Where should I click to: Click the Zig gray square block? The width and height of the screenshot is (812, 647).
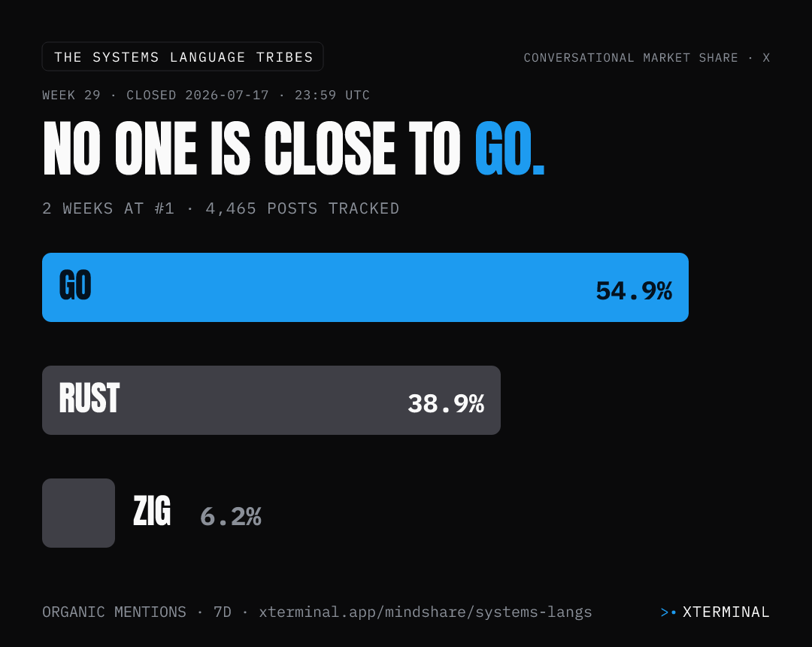tap(78, 513)
